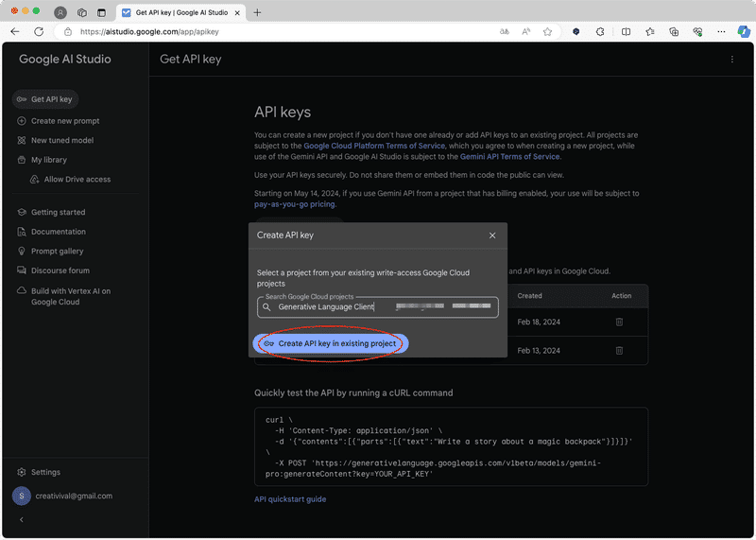This screenshot has height=540, width=756.
Task: Click Create API key in existing project
Action: (331, 343)
